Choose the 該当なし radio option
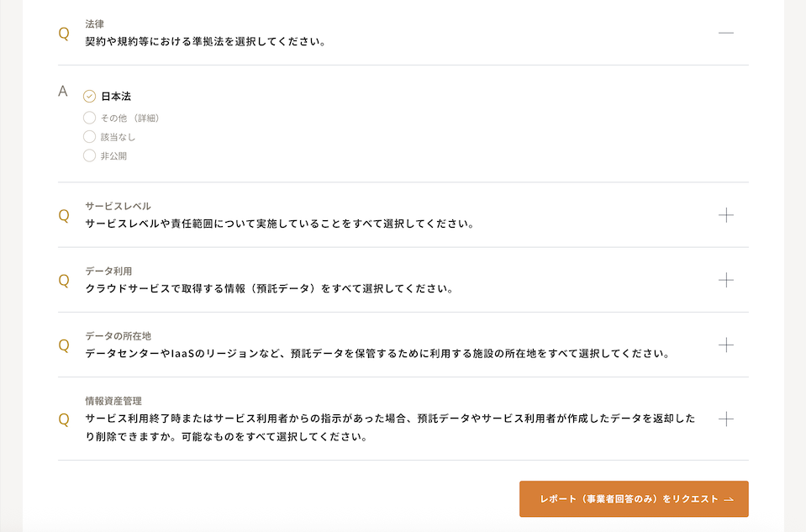 (90, 136)
